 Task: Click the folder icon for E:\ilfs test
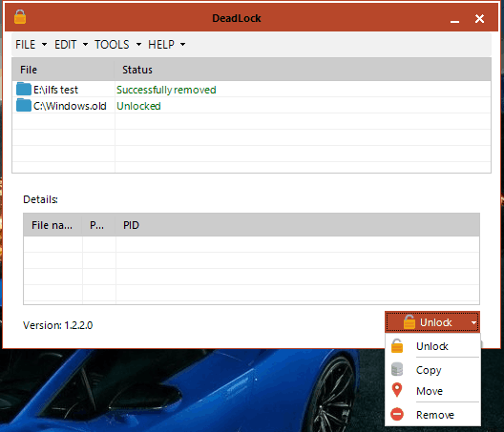pyautogui.click(x=24, y=89)
